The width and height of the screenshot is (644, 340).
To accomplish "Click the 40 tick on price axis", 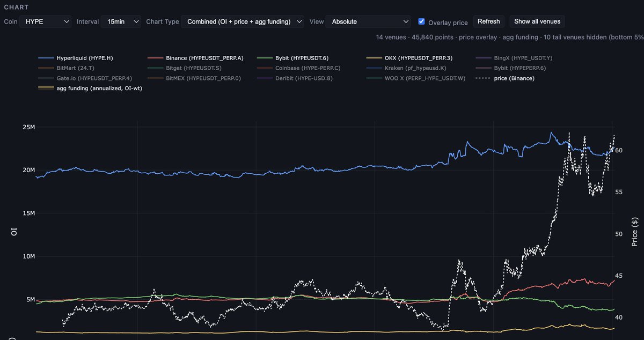I will click(619, 317).
